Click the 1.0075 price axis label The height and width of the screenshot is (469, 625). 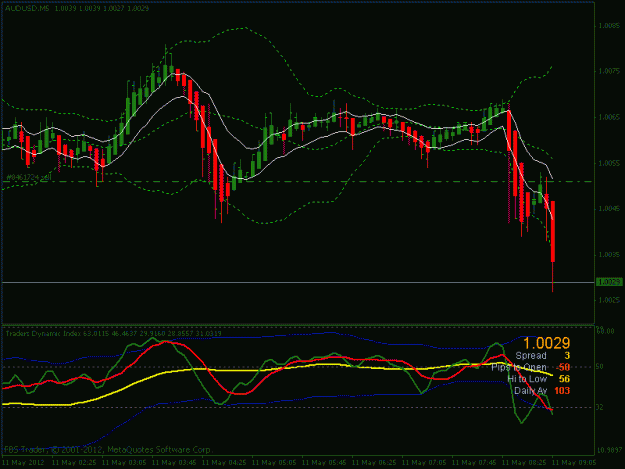click(x=609, y=71)
